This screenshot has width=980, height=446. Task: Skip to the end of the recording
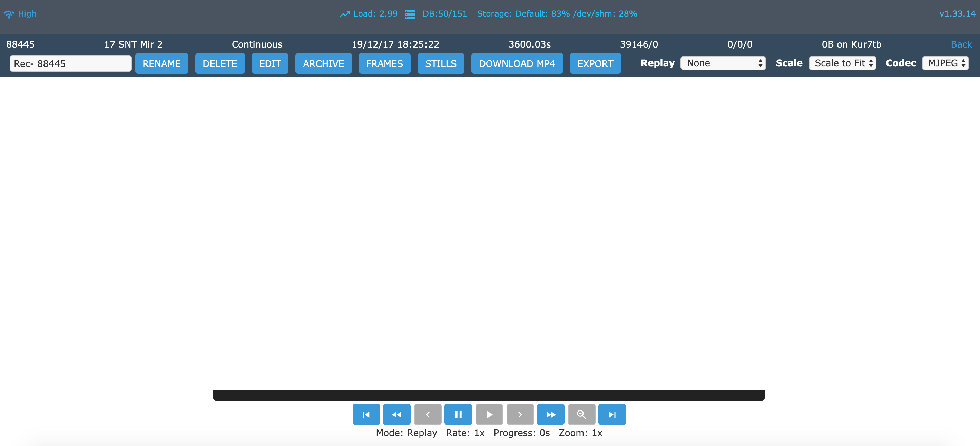[612, 414]
